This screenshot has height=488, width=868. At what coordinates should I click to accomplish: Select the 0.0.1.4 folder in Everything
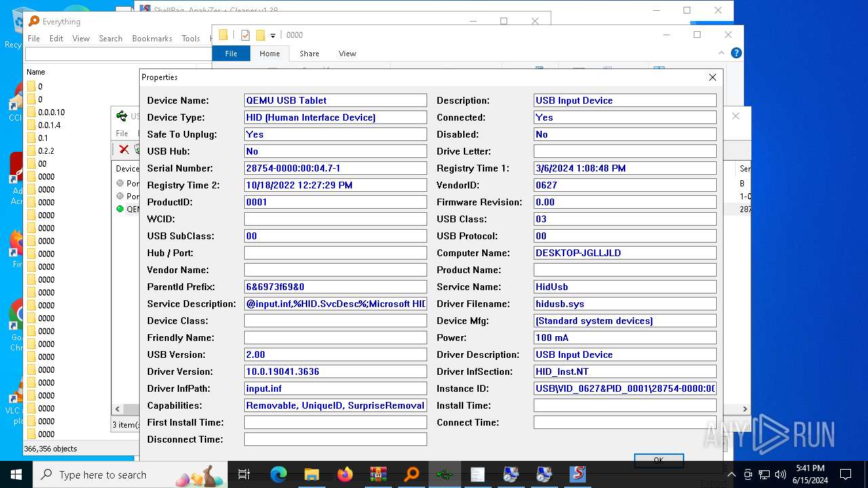pos(50,125)
